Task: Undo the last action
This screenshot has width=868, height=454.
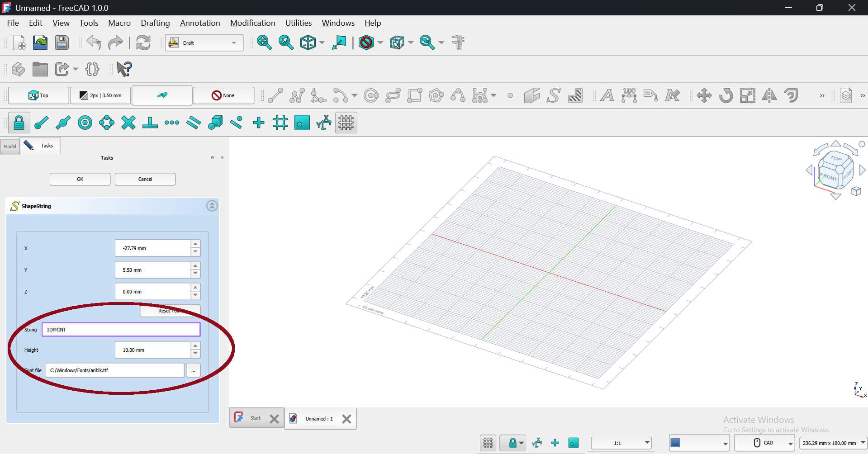Action: pyautogui.click(x=94, y=43)
